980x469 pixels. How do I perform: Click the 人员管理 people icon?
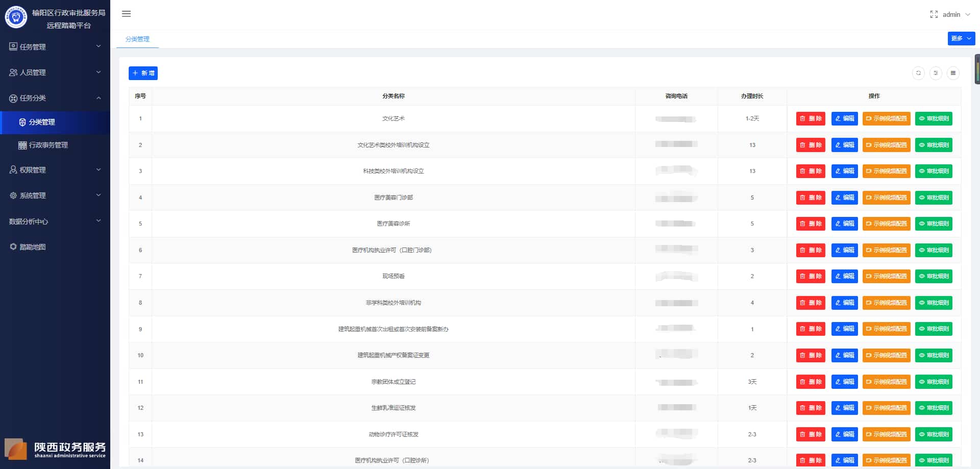click(x=13, y=72)
